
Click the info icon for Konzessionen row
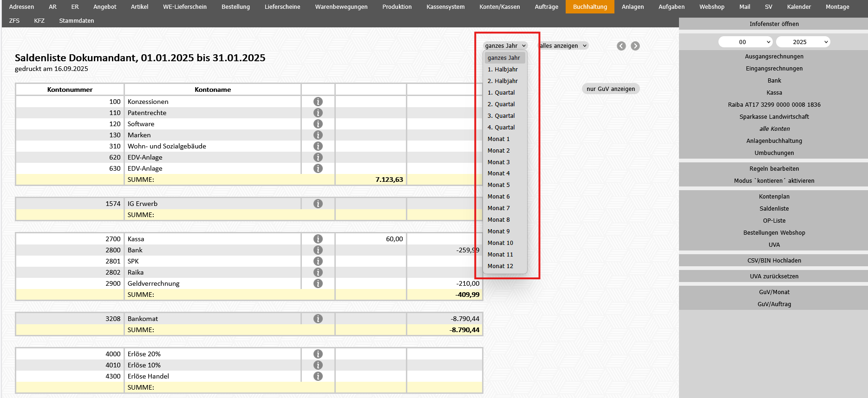click(x=318, y=102)
